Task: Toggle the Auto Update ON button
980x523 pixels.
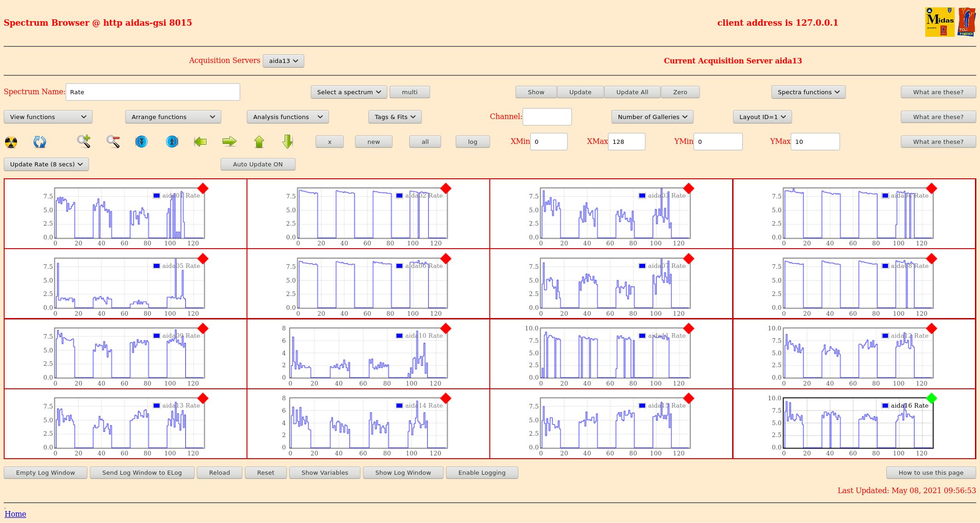Action: pyautogui.click(x=258, y=164)
